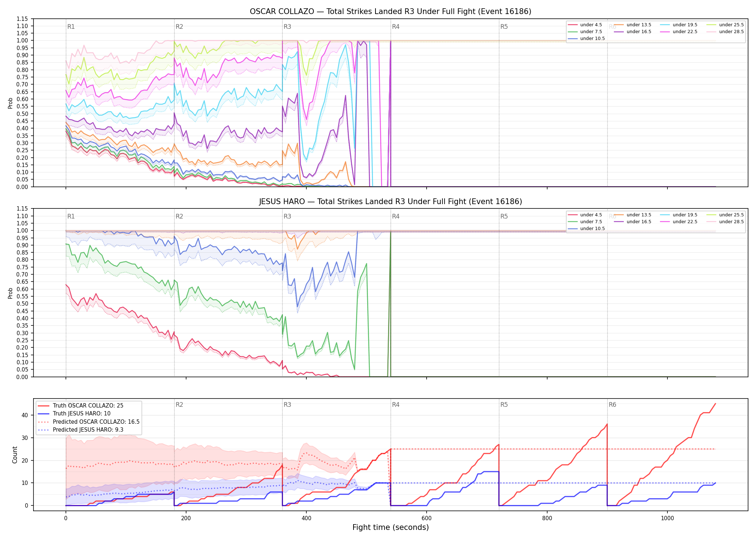Pick 'under 7.5' in the Haro chart legend
This screenshot has height=540, width=756.
pos(585,222)
